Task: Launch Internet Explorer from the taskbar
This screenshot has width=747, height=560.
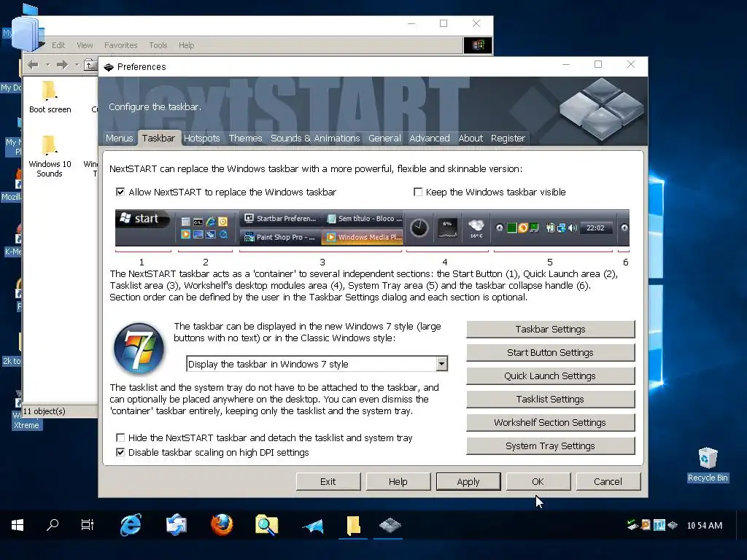Action: 131,525
